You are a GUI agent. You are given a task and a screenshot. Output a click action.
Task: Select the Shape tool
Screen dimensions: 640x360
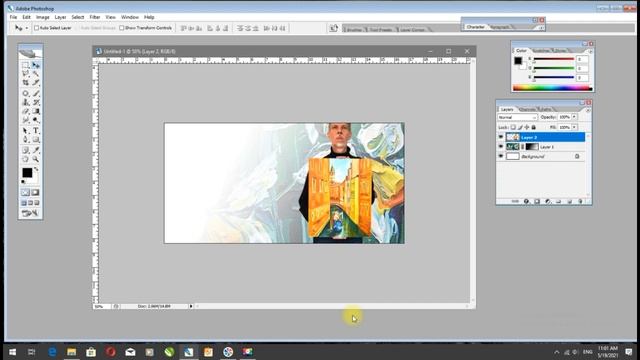pos(36,140)
